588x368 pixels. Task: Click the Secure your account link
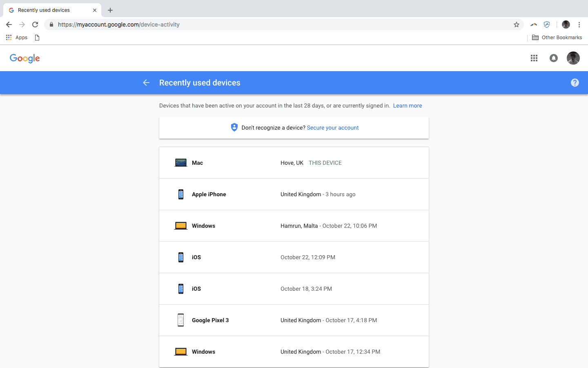[x=333, y=128]
